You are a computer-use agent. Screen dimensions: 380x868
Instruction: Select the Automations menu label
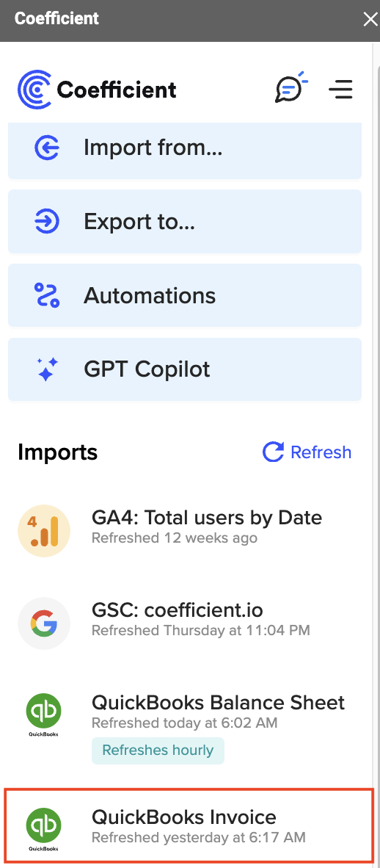coord(150,296)
